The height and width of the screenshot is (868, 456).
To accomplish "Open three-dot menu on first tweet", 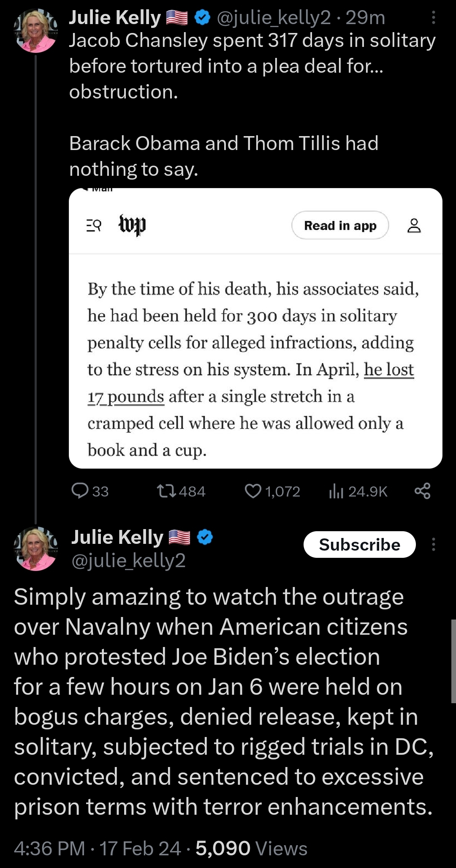I will 434,18.
